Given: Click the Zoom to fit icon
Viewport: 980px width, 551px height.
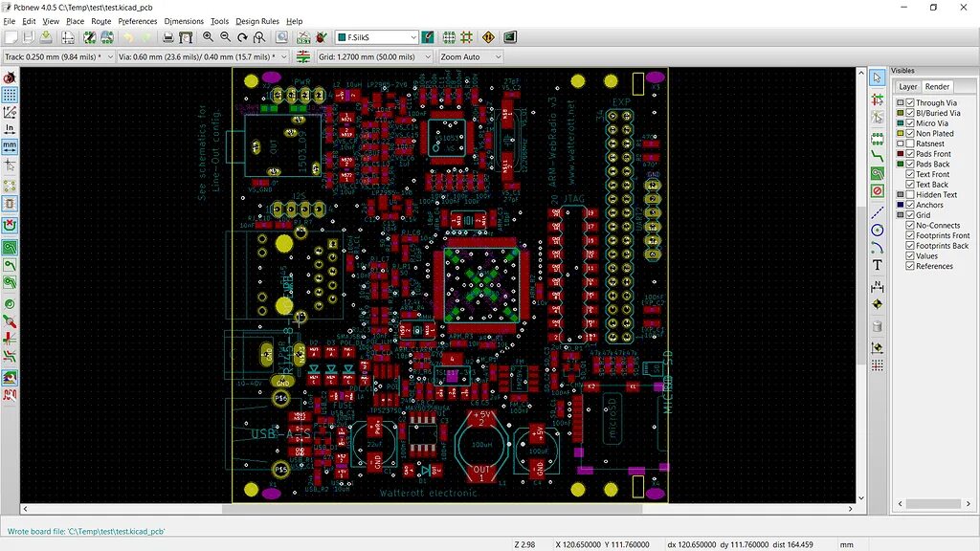Looking at the screenshot, I should point(259,37).
